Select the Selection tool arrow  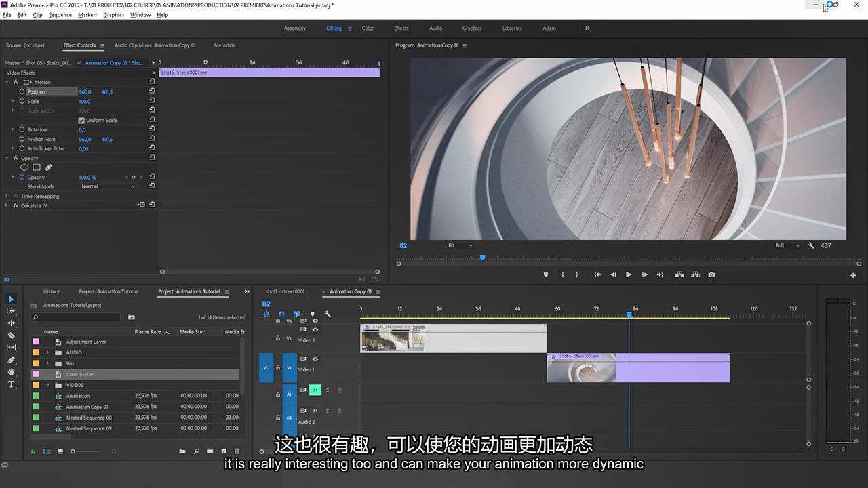(x=11, y=299)
